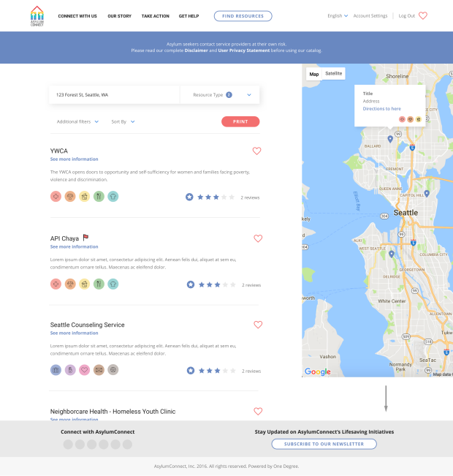This screenshot has width=453, height=476.
Task: Click the red flag icon next to API Chaya
Action: point(85,237)
